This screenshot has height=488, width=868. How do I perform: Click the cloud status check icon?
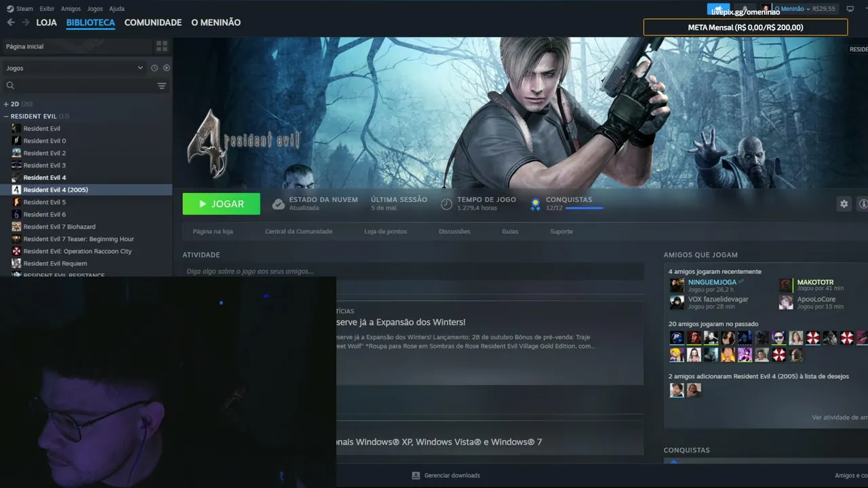(x=278, y=204)
